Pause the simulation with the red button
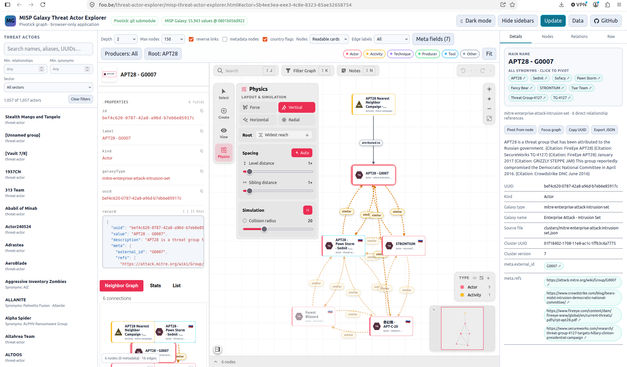Screen dimensions: 627x367 [308, 210]
